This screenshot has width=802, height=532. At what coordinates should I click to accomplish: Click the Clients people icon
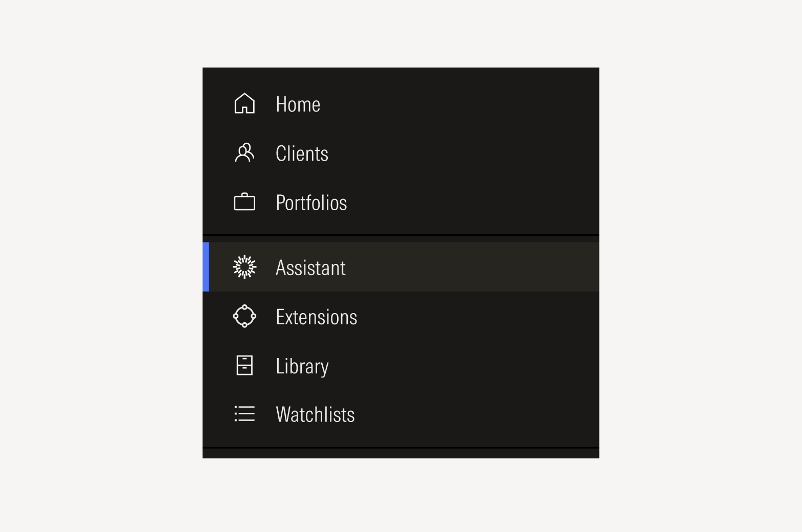[x=244, y=153]
